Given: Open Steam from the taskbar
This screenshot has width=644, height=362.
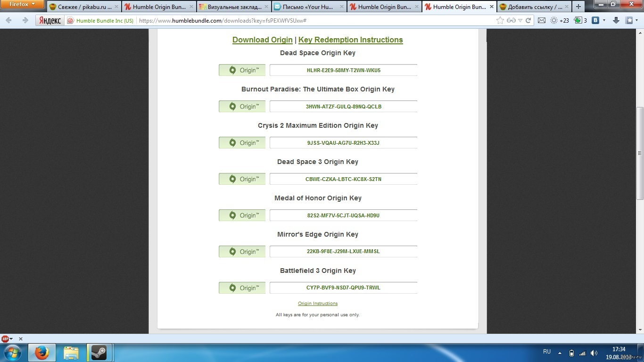Looking at the screenshot, I should (99, 353).
